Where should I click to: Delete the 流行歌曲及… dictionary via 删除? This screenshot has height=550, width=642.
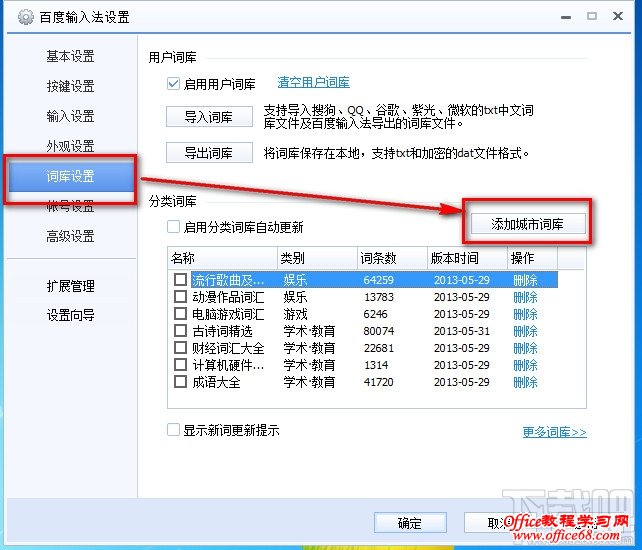[x=525, y=280]
